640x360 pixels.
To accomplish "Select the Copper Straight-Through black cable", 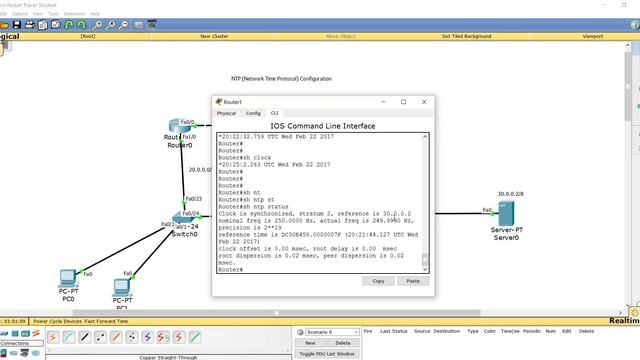I will (84, 337).
